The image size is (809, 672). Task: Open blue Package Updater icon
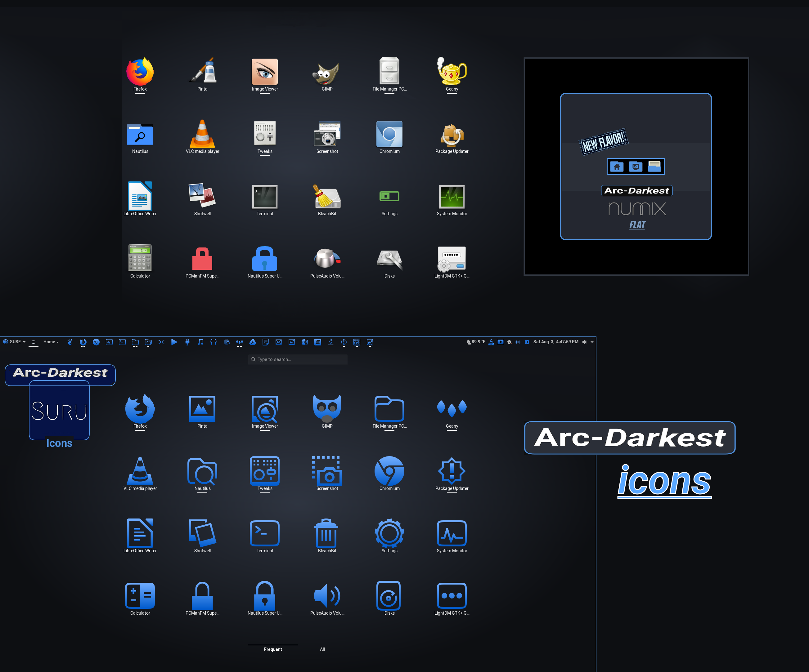tap(452, 471)
